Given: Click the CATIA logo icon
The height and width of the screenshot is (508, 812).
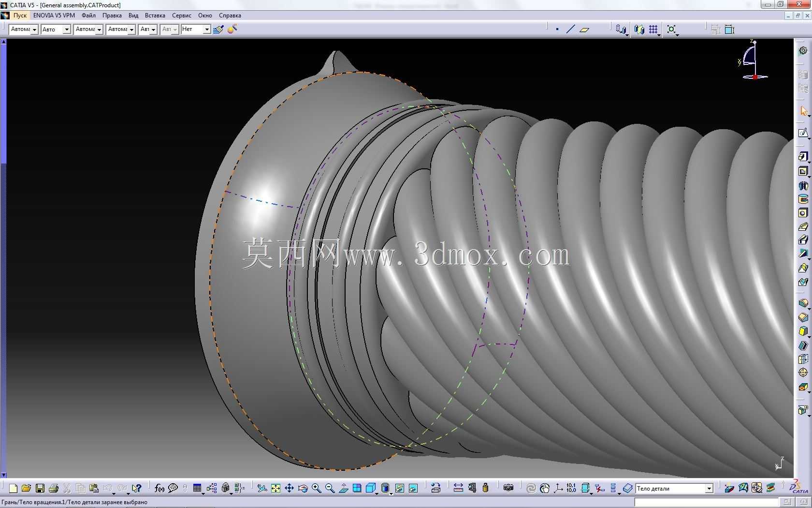Looking at the screenshot, I should coord(798,487).
